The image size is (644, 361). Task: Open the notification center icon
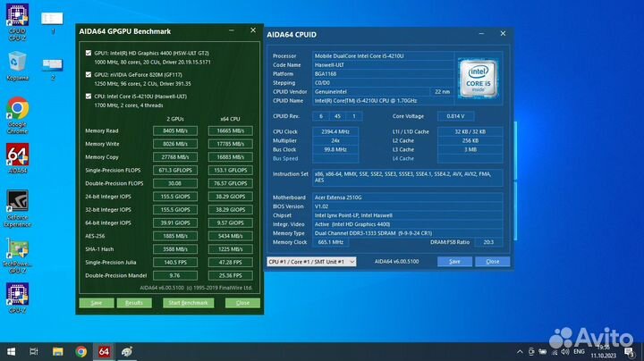(x=630, y=351)
